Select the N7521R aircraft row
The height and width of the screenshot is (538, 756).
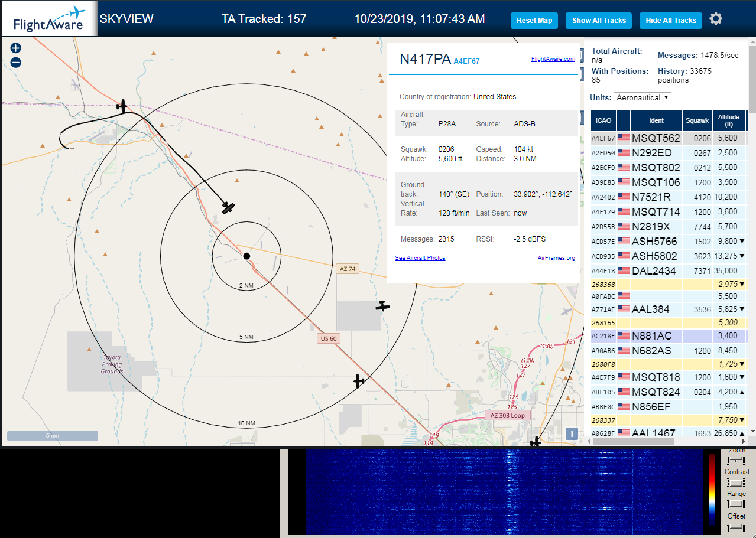point(669,197)
